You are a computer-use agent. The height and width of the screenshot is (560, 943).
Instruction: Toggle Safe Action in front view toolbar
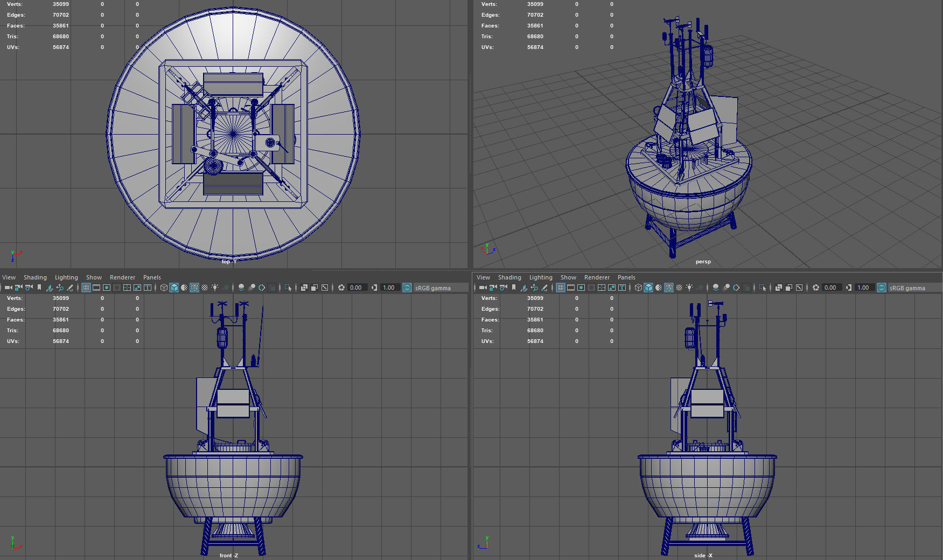tap(137, 288)
